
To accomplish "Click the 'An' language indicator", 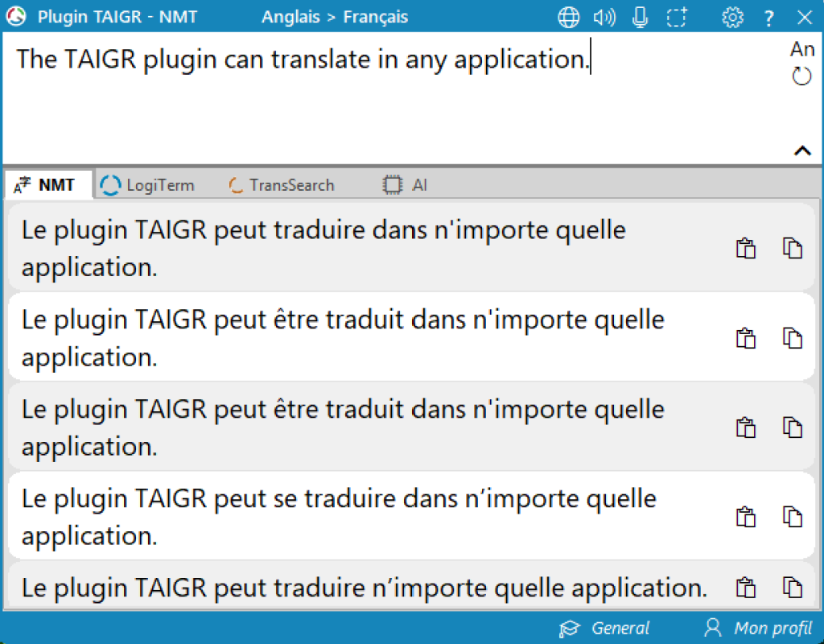I will coord(802,50).
